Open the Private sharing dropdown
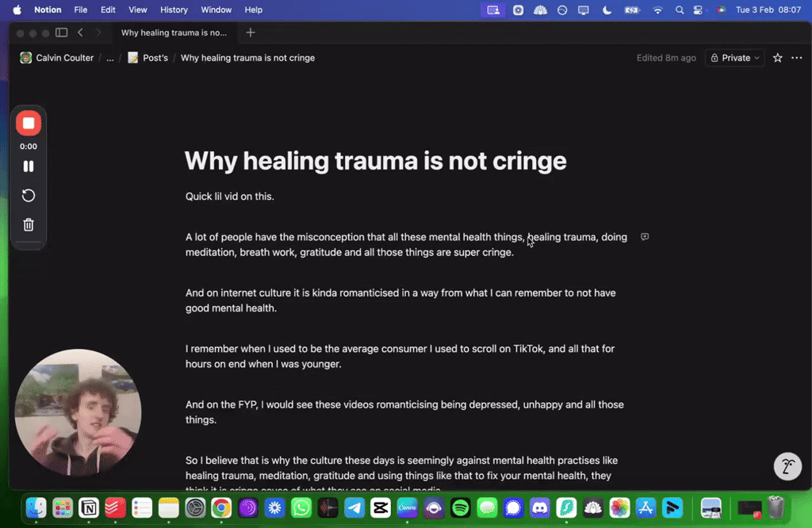 pyautogui.click(x=734, y=58)
